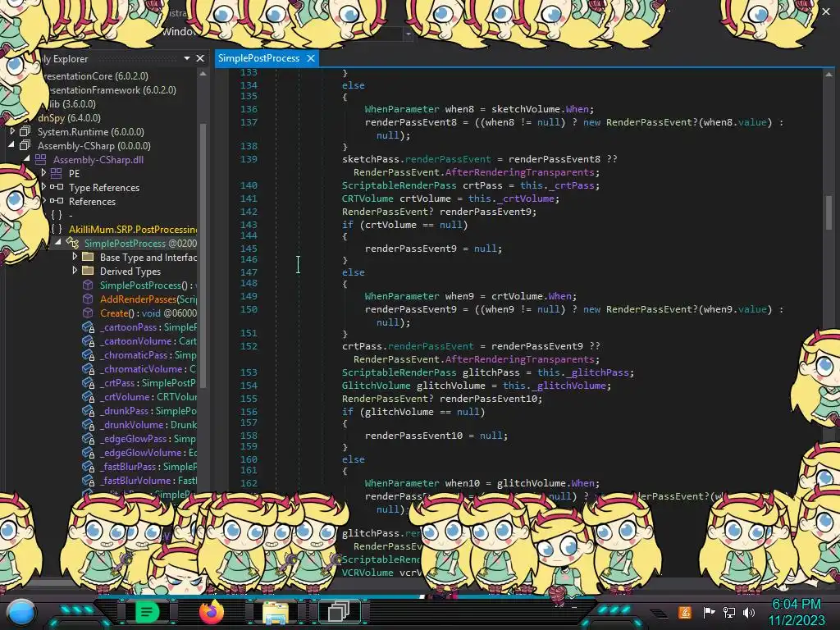The width and height of the screenshot is (840, 630).
Task: Click the SimplePostProcess class icon in tree
Action: tap(72, 243)
